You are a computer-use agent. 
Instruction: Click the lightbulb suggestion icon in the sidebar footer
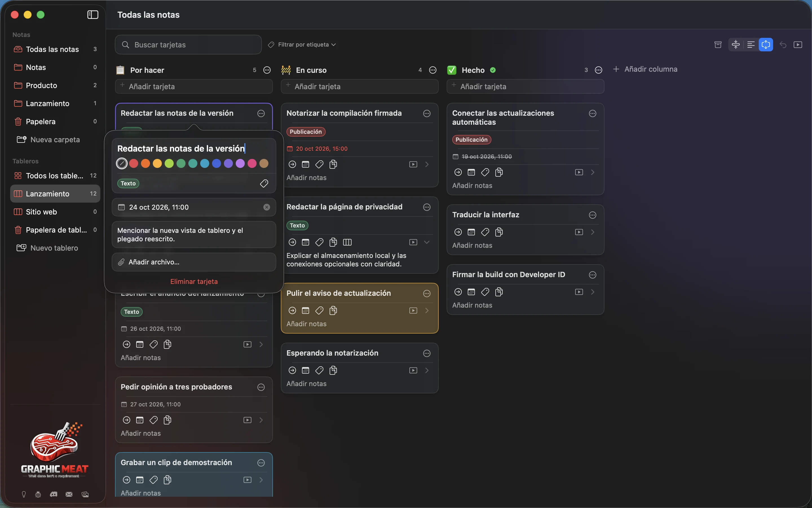(24, 494)
